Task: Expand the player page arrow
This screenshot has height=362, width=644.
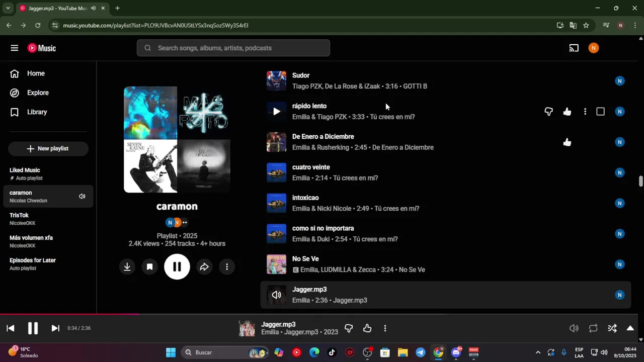Action: tap(630, 328)
